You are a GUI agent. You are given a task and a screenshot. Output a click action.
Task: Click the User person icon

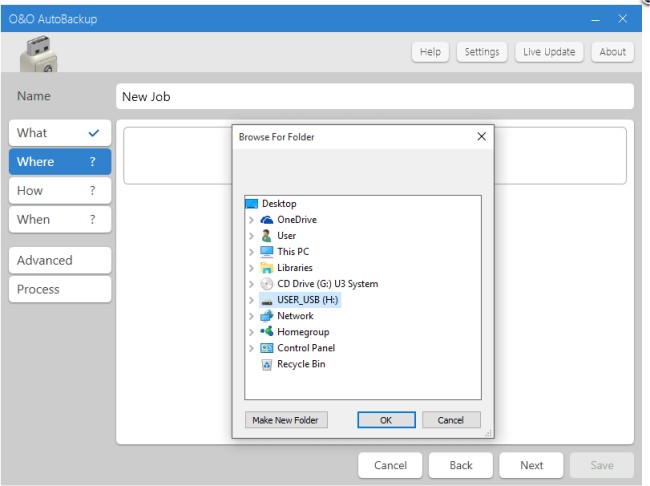coord(267,236)
